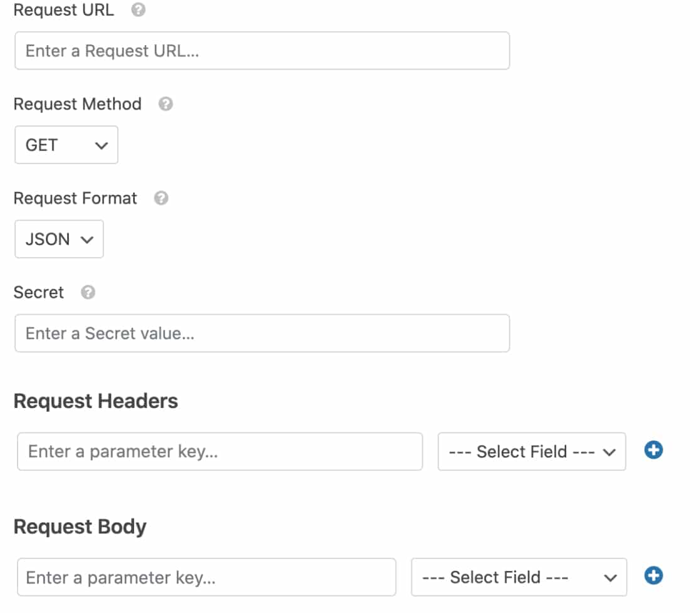Select the Request Body section heading
Image resolution: width=700 pixels, height=613 pixels.
pyautogui.click(x=80, y=527)
